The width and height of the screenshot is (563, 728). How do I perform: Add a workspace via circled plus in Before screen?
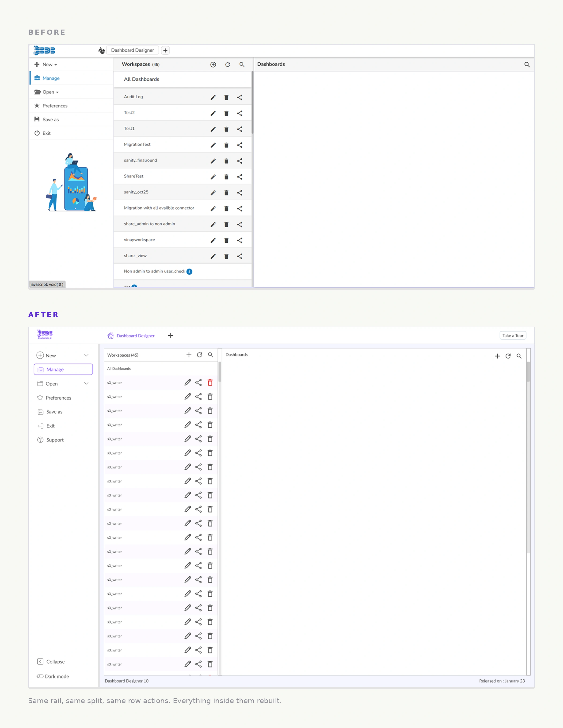(x=213, y=65)
